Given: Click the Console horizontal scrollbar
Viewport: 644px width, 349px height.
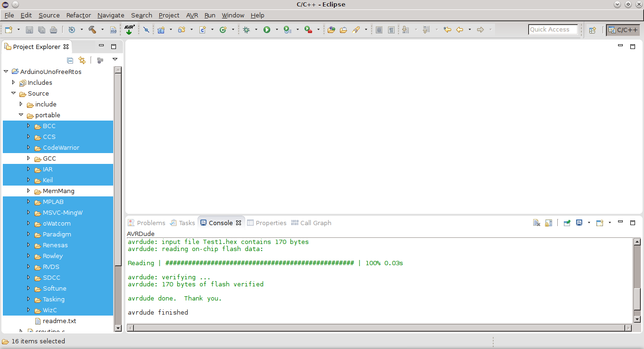Looking at the screenshot, I should tap(380, 328).
